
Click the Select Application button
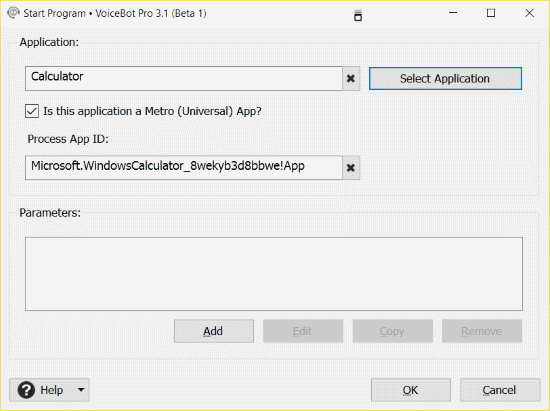click(x=445, y=79)
